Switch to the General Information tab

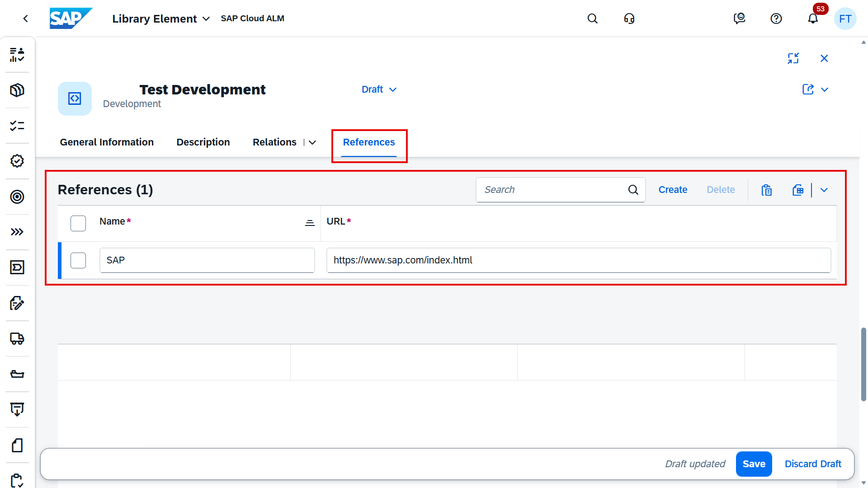click(x=107, y=142)
